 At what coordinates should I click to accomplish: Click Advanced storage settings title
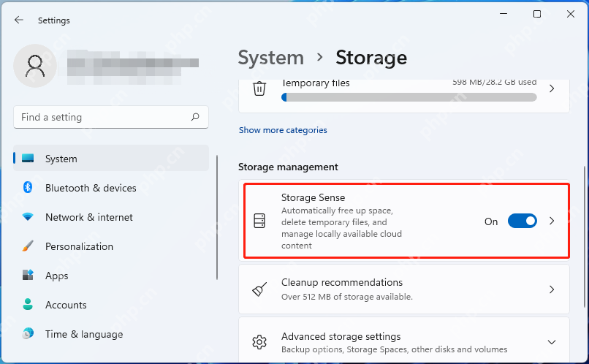coord(341,336)
